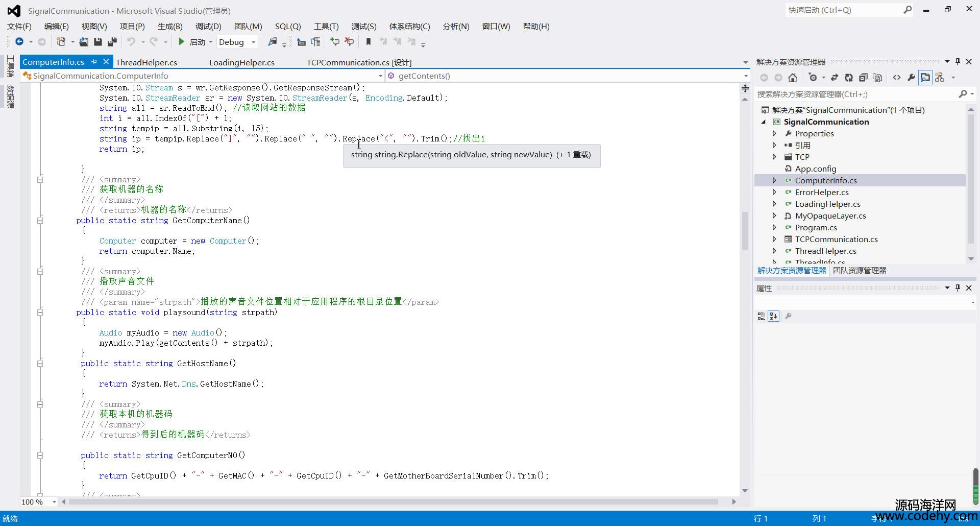
Task: Expand the TCPCommunication.cs node
Action: [x=774, y=239]
